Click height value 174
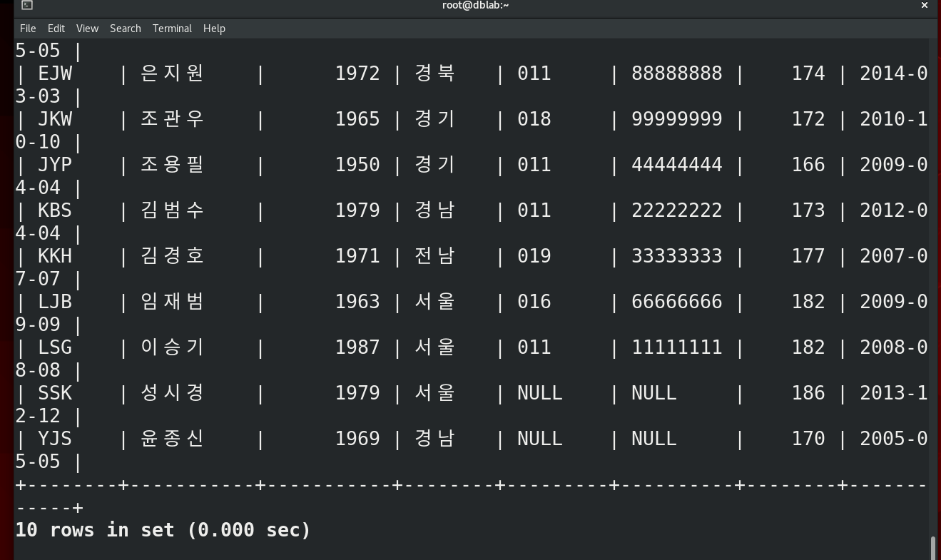The width and height of the screenshot is (941, 560). click(808, 73)
